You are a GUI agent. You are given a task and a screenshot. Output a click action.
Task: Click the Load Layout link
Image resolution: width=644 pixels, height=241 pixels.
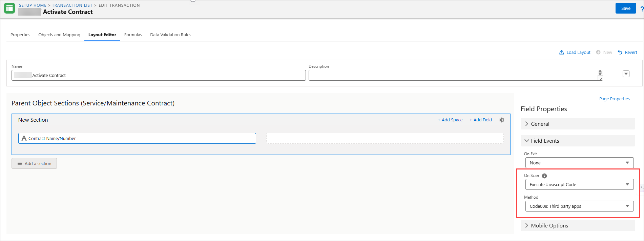coord(578,52)
